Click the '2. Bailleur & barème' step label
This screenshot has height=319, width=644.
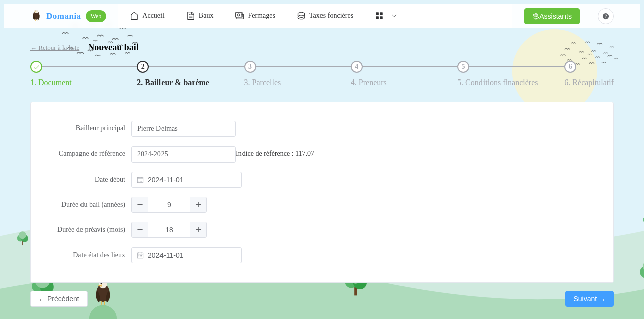[x=173, y=83]
